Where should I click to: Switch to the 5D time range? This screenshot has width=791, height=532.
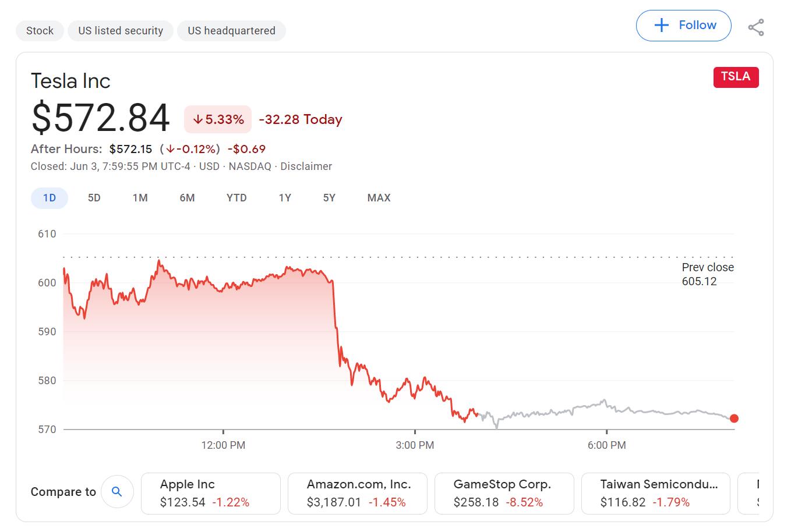tap(94, 198)
